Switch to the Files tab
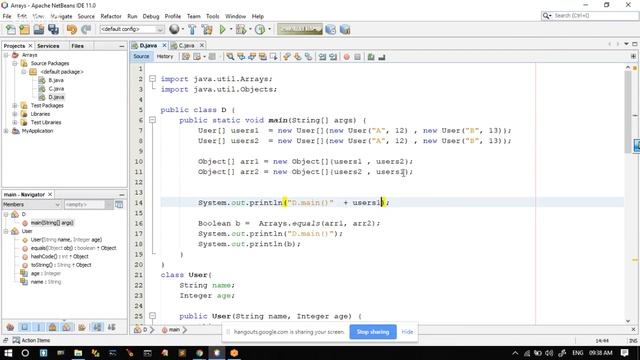This screenshot has width=640, height=360. click(78, 46)
